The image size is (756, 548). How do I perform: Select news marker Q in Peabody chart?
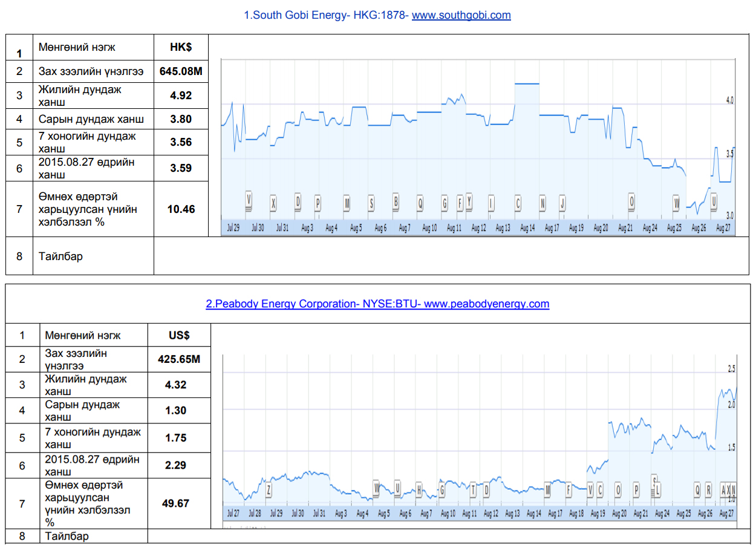pos(698,489)
